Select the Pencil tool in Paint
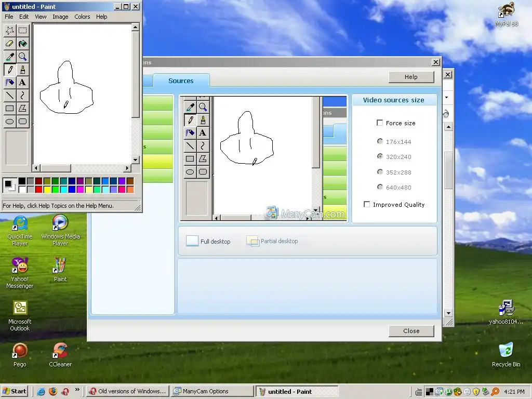Image resolution: width=532 pixels, height=399 pixels. pos(10,70)
